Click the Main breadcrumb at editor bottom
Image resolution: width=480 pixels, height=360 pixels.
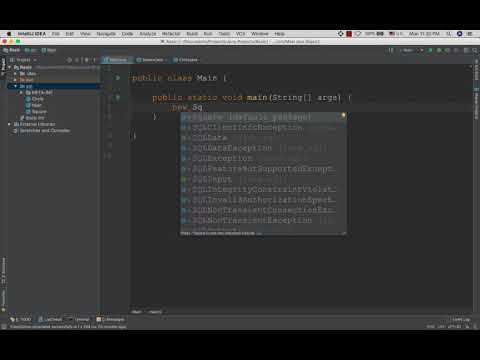point(136,312)
